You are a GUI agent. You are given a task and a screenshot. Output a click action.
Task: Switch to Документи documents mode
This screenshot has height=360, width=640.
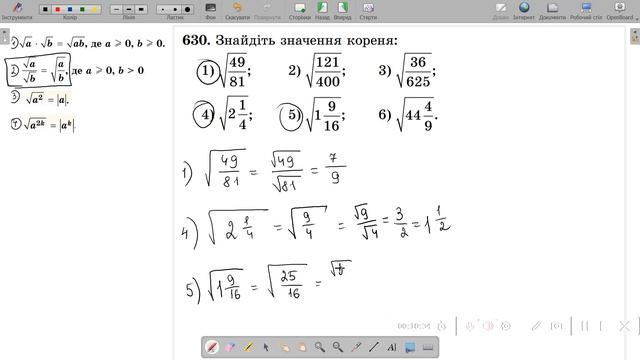click(x=552, y=11)
